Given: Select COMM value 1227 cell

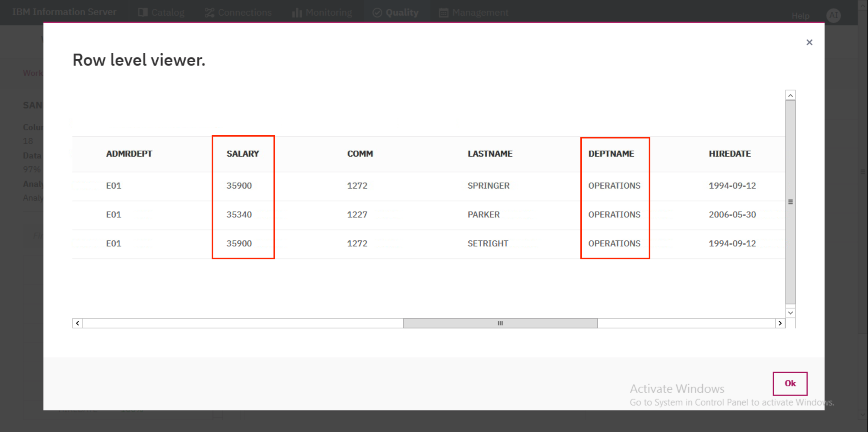Looking at the screenshot, I should [x=357, y=215].
